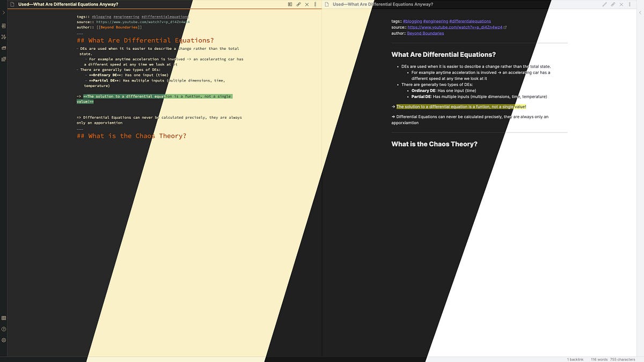The height and width of the screenshot is (362, 644).
Task: Click the link icon in right pane header
Action: click(x=613, y=4)
